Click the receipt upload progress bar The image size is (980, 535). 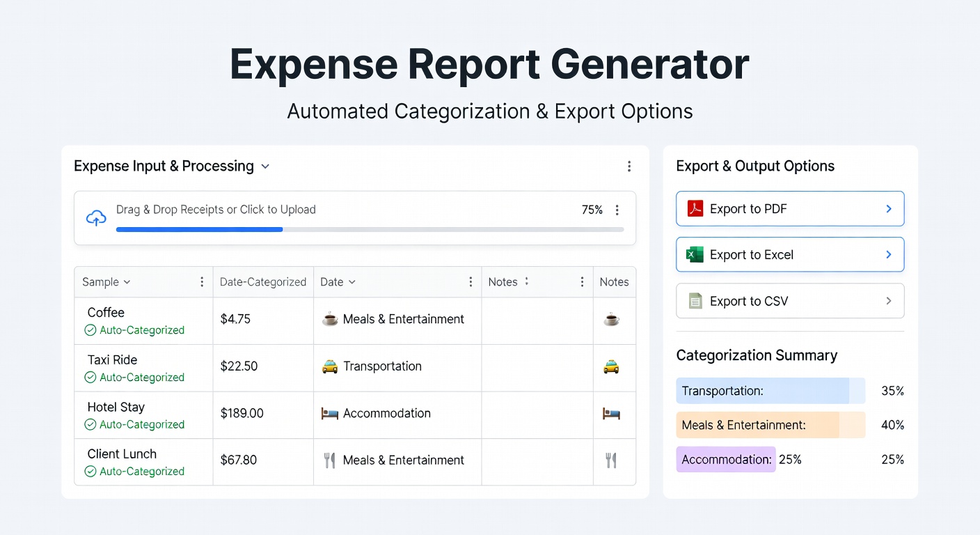(x=370, y=229)
